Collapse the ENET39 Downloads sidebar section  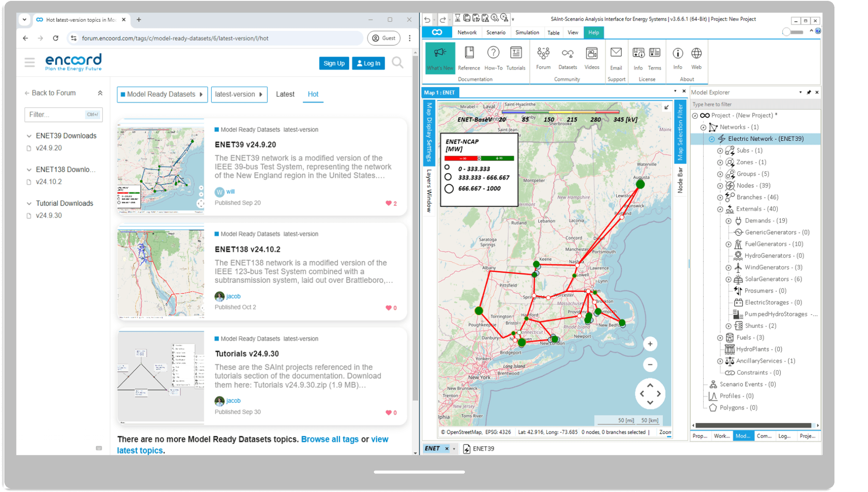pos(29,136)
